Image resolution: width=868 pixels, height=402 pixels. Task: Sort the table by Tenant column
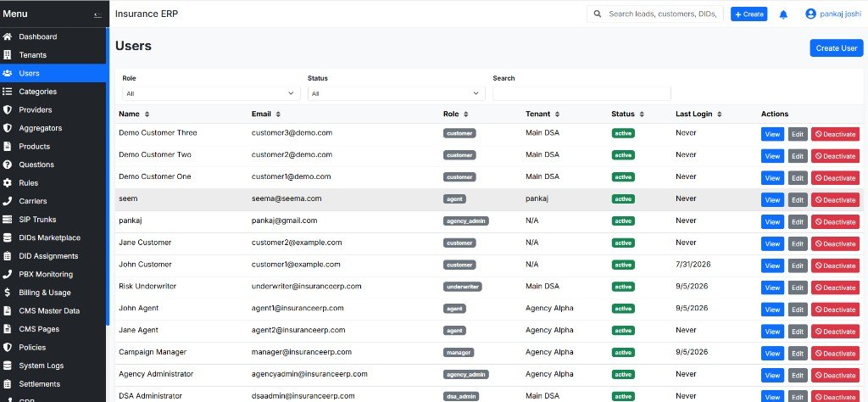point(542,114)
